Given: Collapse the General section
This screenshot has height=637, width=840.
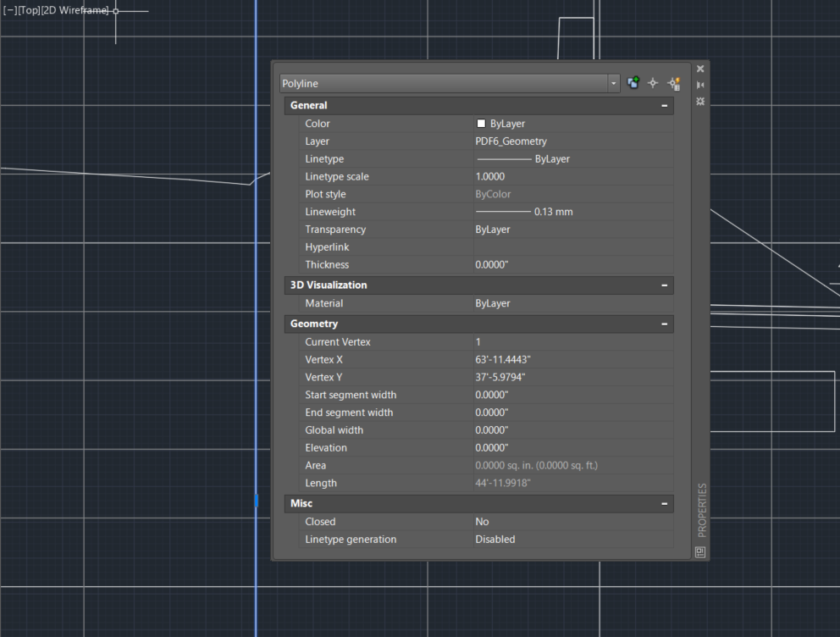Looking at the screenshot, I should click(x=664, y=106).
